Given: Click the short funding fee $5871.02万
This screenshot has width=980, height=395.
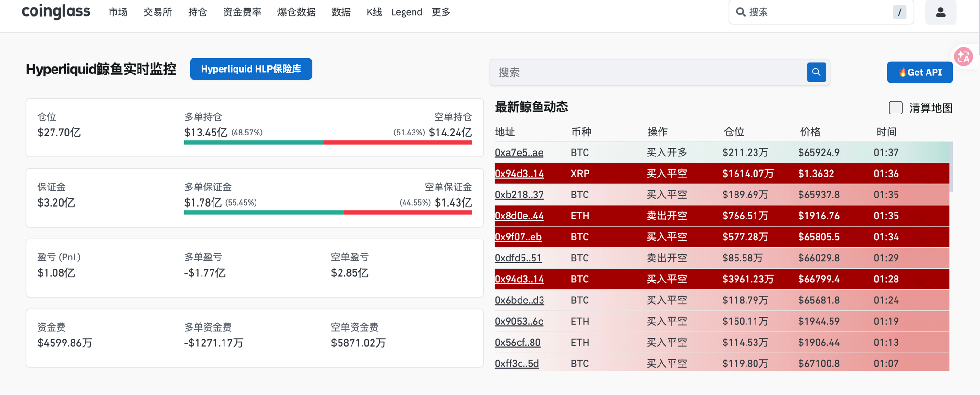Looking at the screenshot, I should point(358,343).
